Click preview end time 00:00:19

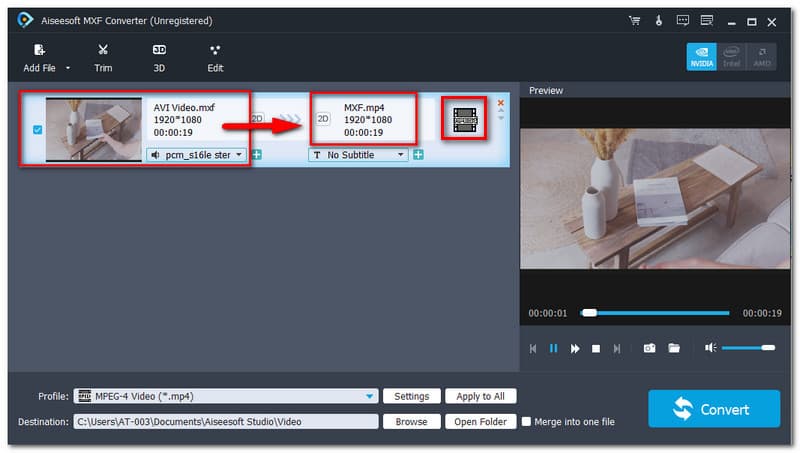click(762, 313)
